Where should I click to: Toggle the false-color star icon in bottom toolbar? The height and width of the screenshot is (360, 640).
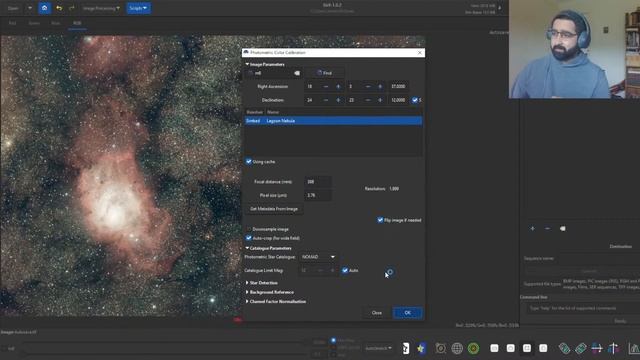coord(421,348)
